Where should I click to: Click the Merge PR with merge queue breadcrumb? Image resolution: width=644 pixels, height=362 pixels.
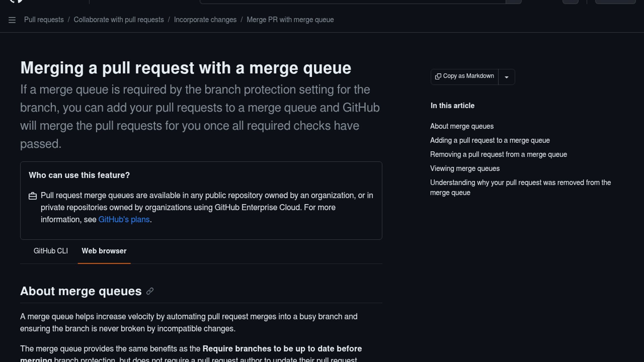click(x=290, y=20)
